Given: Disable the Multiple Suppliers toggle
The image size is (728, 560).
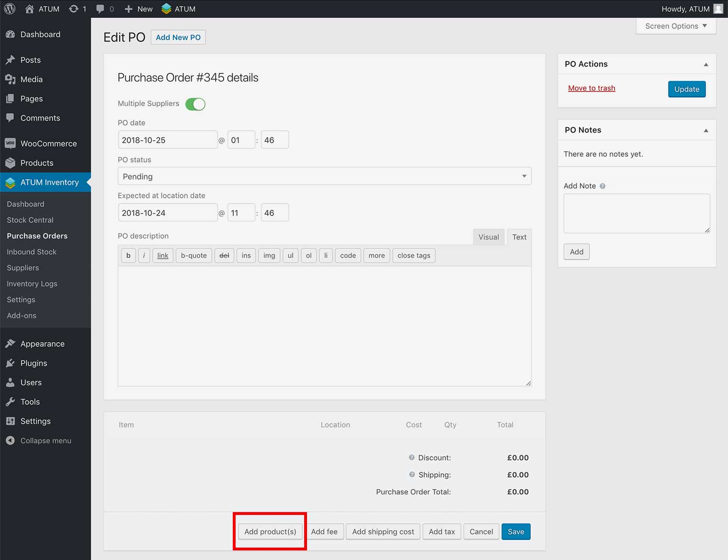Looking at the screenshot, I should coord(195,104).
